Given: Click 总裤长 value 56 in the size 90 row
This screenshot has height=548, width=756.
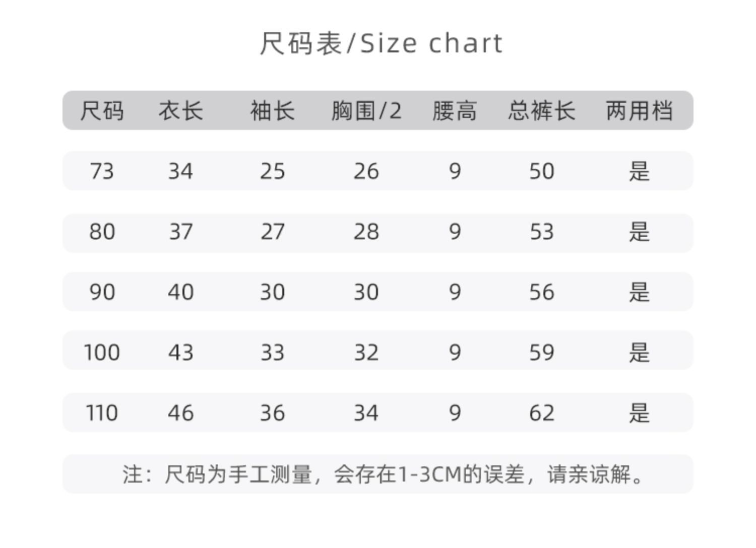Looking at the screenshot, I should [541, 292].
